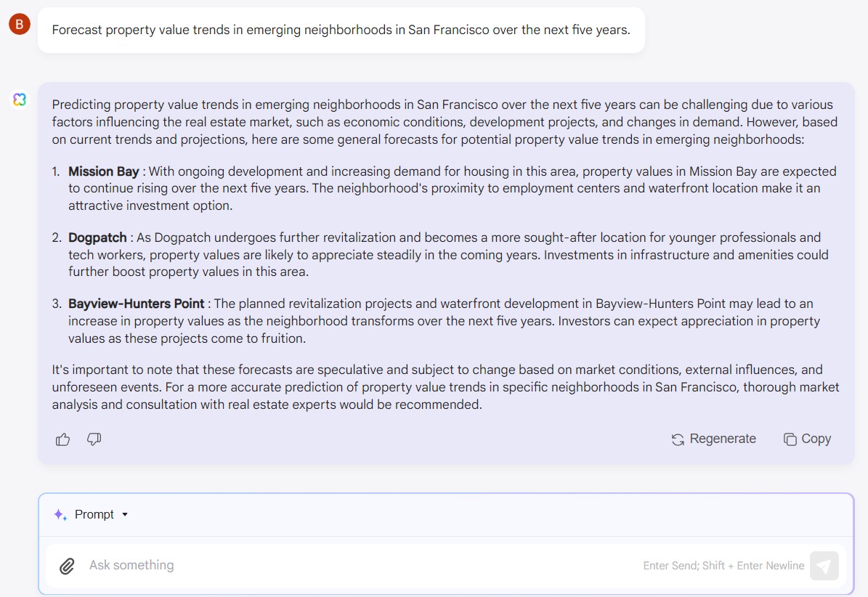
Task: Click the Copy clipboard icon
Action: [x=790, y=439]
